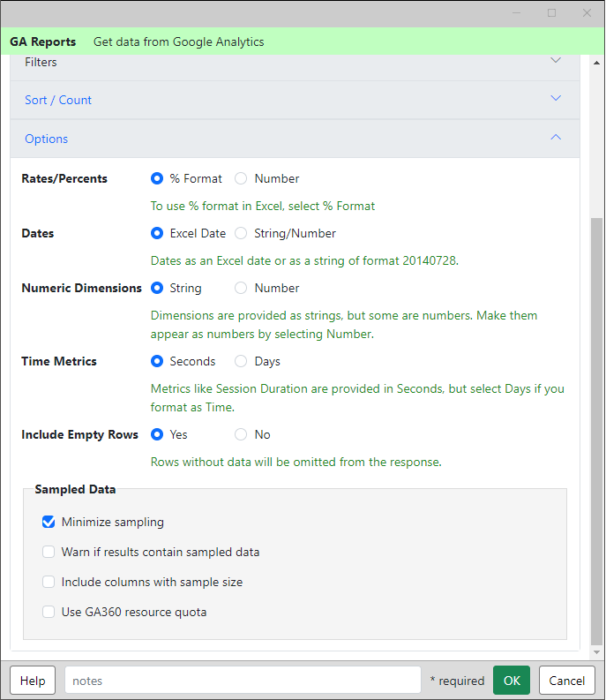Select Number for Rates/Percents

[241, 178]
